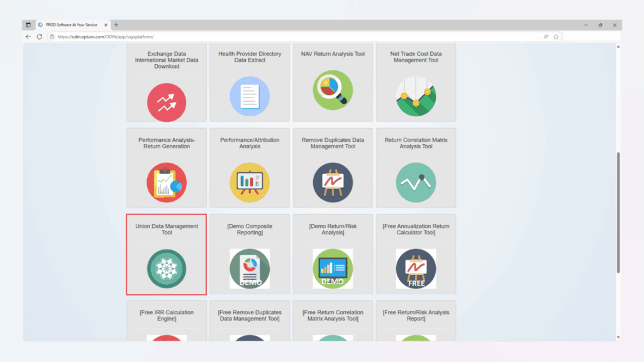Screen dimensions: 644x362
Task: Select the Net Trade Cost chart icon
Action: (416, 96)
